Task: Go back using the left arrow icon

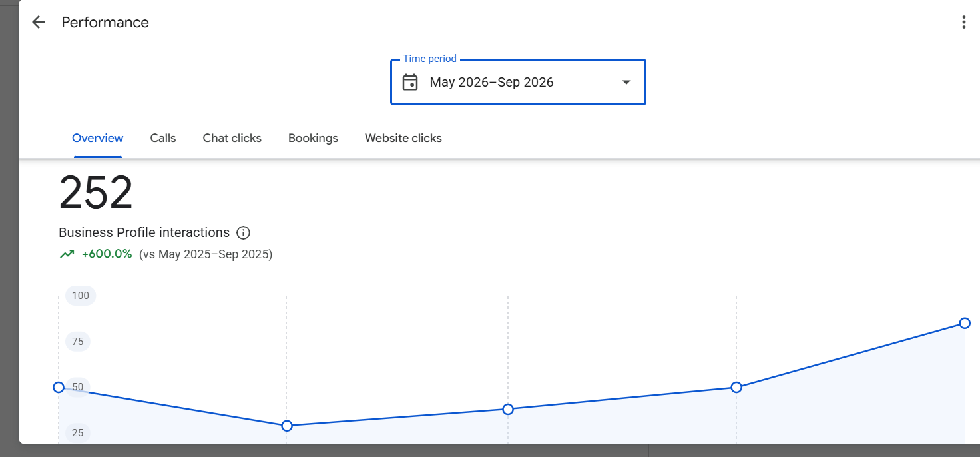Action: pos(39,22)
